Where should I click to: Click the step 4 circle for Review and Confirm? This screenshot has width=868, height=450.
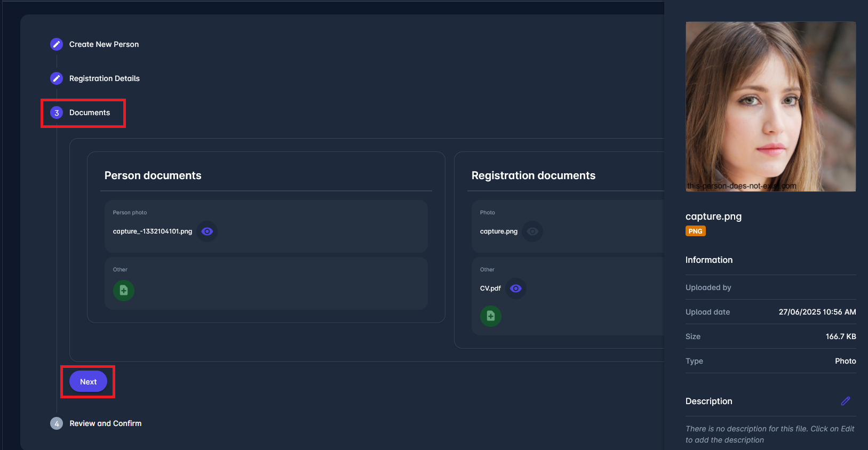point(57,423)
